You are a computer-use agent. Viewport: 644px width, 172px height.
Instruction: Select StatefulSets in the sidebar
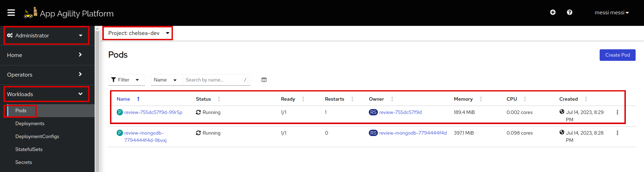tap(29, 149)
